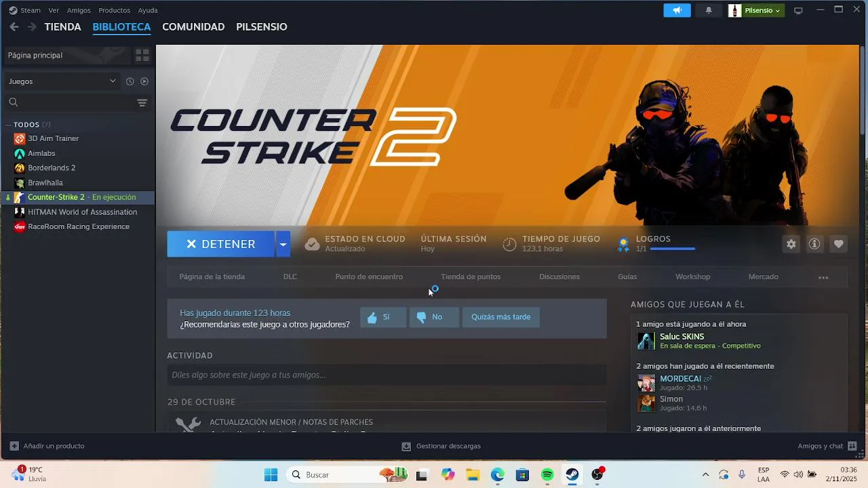The image size is (868, 488).
Task: Click the LOGROS achievements ribbon icon
Action: click(623, 244)
